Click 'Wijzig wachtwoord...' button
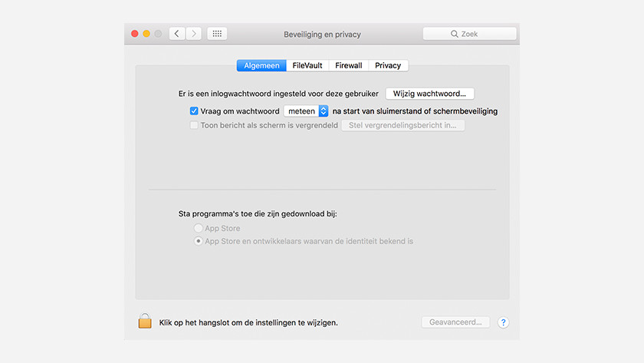This screenshot has height=363, width=644. [x=429, y=94]
